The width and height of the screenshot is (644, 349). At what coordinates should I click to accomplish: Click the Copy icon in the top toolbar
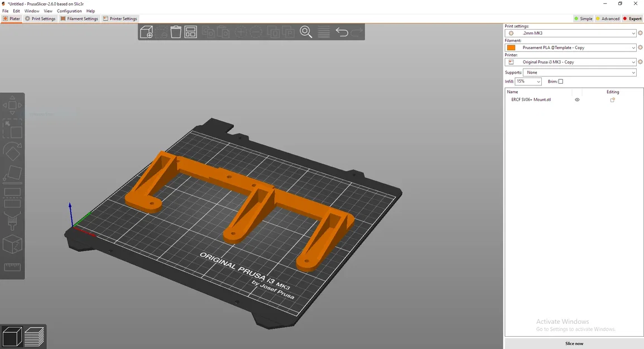[x=209, y=32]
